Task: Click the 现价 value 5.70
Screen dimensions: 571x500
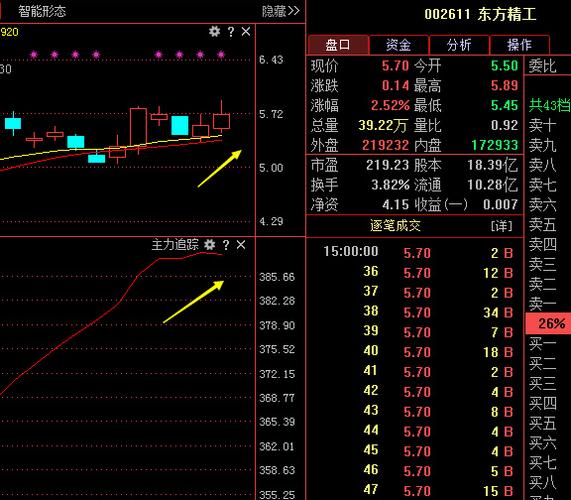Action: click(395, 66)
